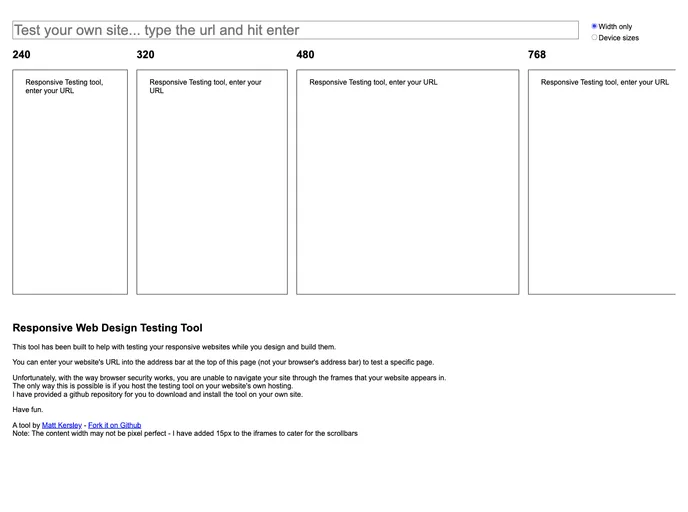Click inside the 768 preview frame

[x=602, y=182]
